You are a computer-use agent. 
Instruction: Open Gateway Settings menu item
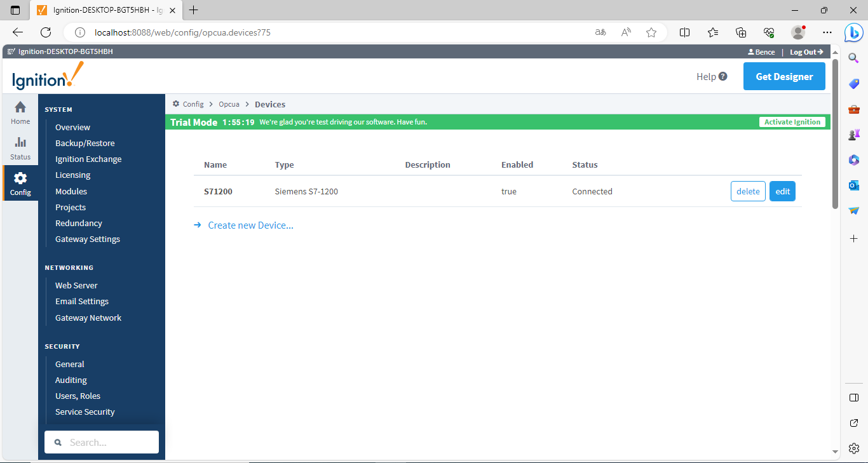[x=88, y=239]
